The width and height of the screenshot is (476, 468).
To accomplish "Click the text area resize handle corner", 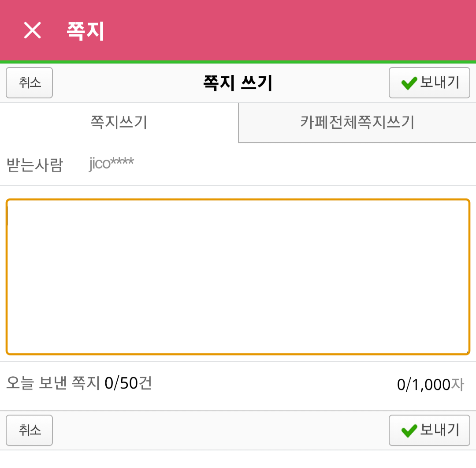I will pyautogui.click(x=466, y=352).
